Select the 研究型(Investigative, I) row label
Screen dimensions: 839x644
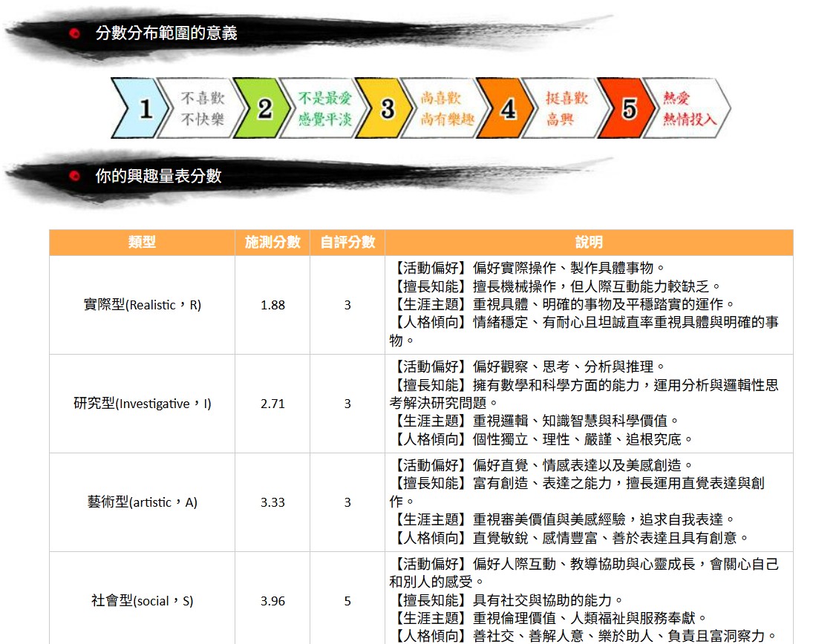coord(142,404)
